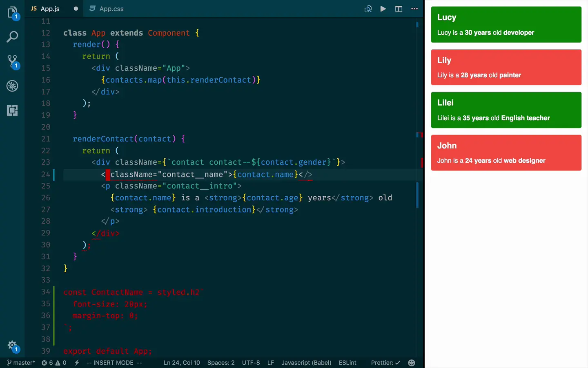Screen dimensions: 588x368
Task: Click the open changes icon in toolbar
Action: pos(368,9)
